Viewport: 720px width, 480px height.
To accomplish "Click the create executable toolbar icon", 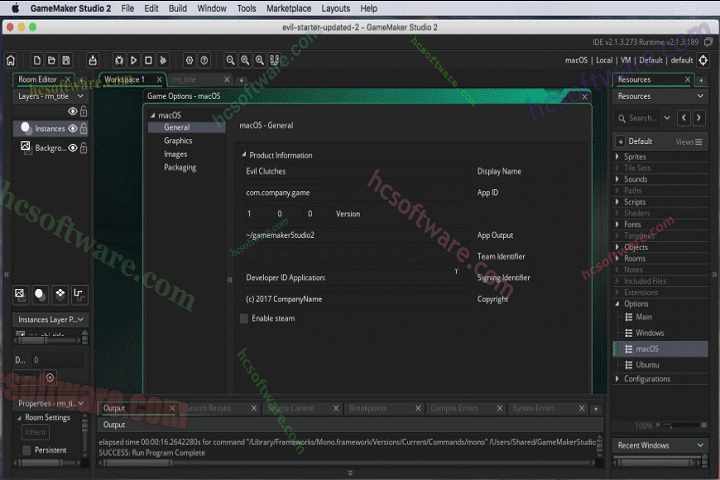I will coord(92,60).
